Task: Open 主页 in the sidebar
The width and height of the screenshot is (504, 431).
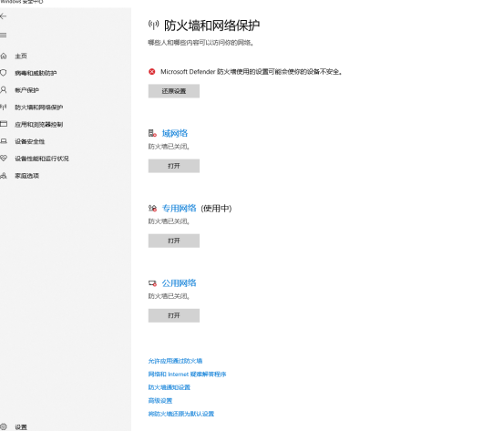Action: point(21,56)
